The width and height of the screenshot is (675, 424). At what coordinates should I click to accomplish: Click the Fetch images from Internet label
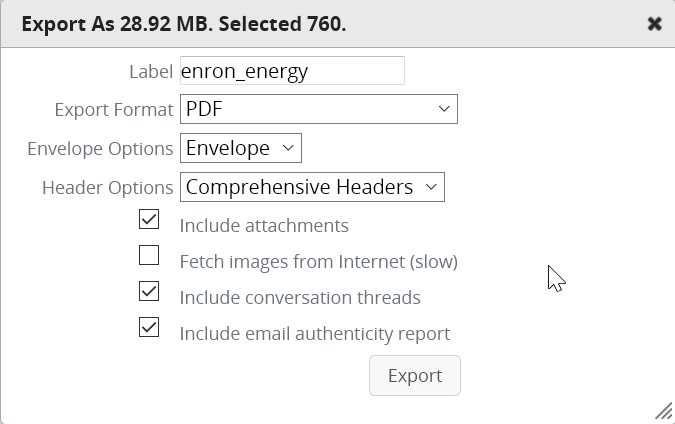coord(318,262)
